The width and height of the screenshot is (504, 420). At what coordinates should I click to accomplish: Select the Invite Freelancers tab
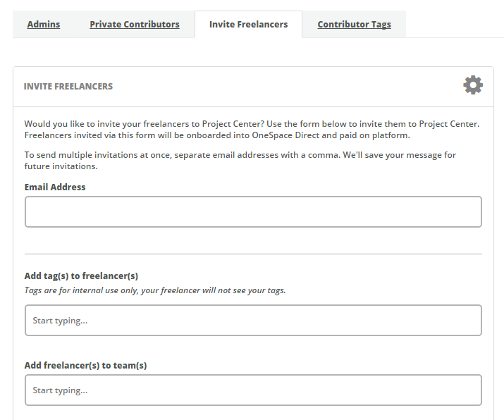pyautogui.click(x=248, y=25)
